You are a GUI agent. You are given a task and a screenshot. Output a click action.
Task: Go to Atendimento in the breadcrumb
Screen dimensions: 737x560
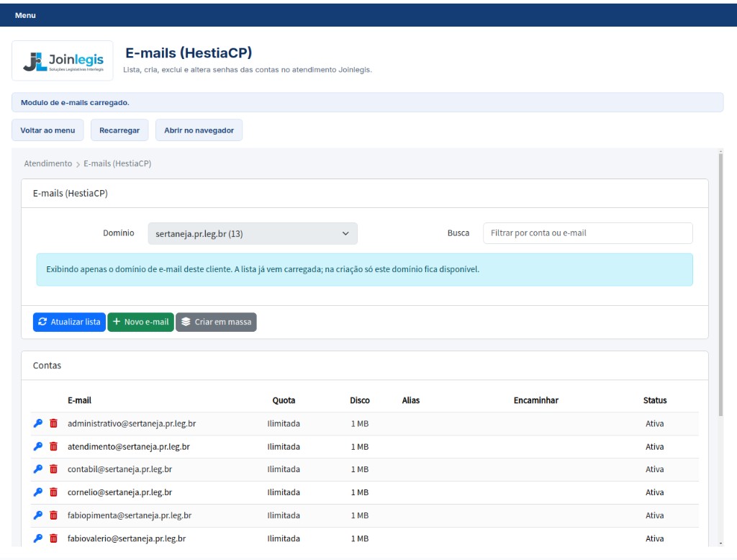pyautogui.click(x=48, y=163)
